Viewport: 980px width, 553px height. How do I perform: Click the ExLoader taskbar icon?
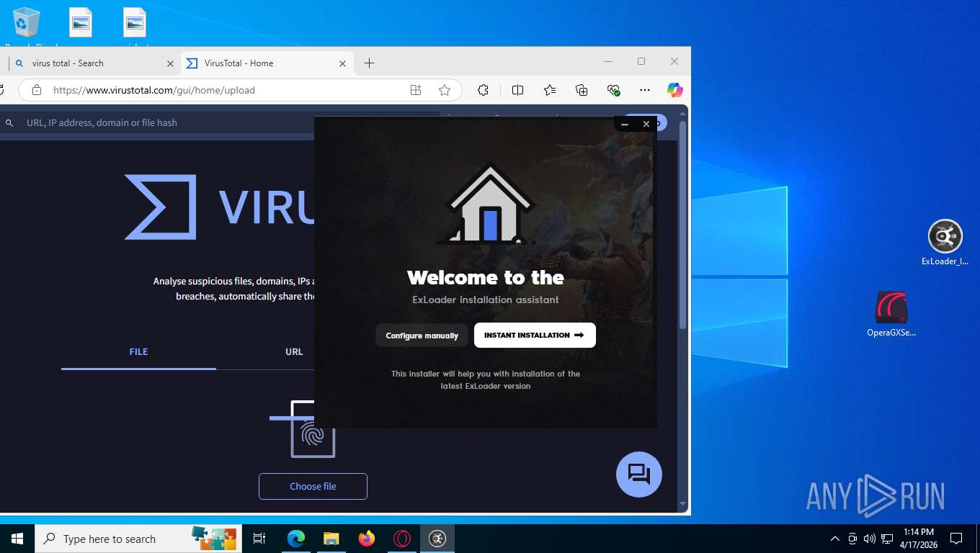tap(437, 539)
